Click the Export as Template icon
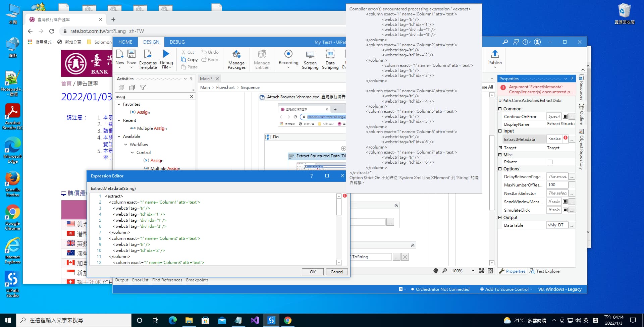The image size is (644, 327). 148,54
